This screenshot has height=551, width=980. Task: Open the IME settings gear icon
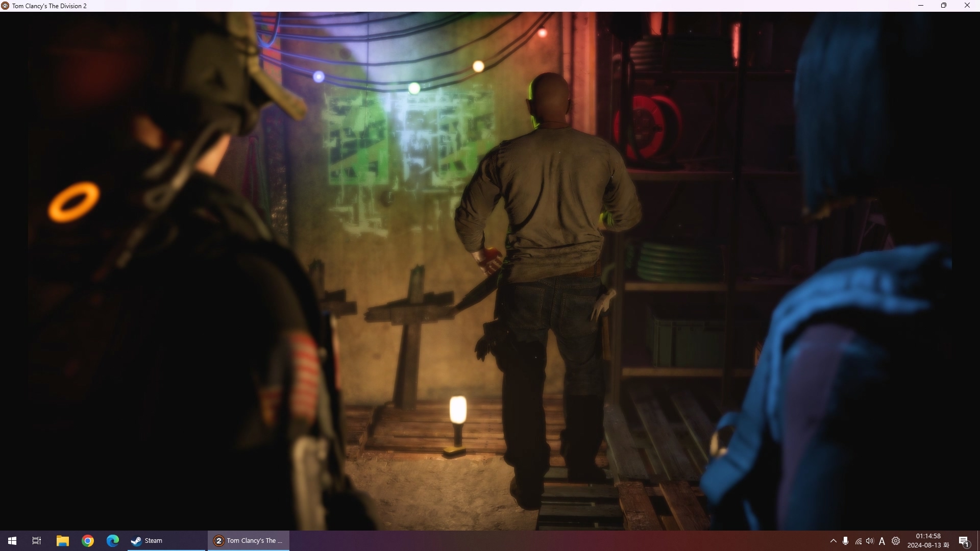[896, 541]
